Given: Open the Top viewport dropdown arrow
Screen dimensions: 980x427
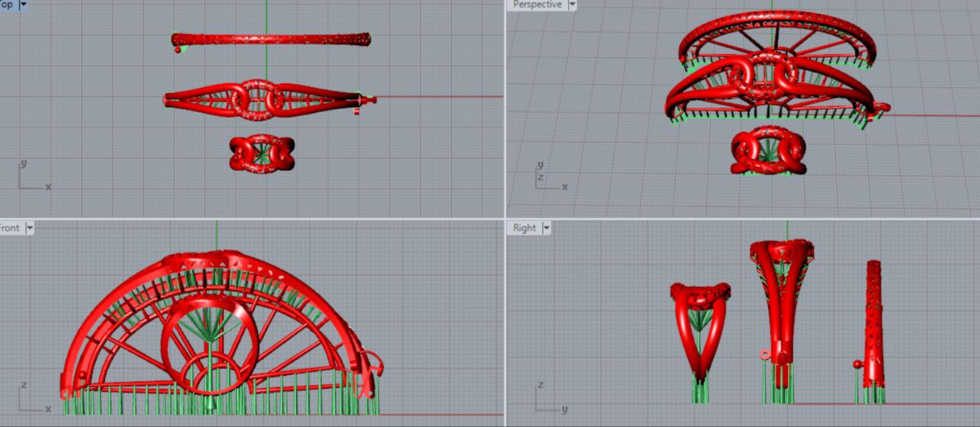Looking at the screenshot, I should click(x=23, y=5).
